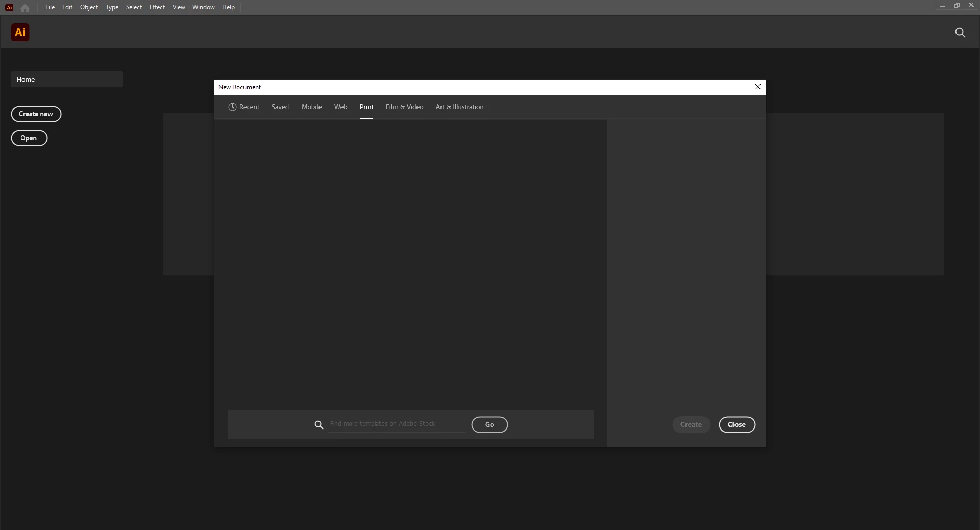The image size is (980, 530).
Task: Select the Print presets tab
Action: [366, 107]
